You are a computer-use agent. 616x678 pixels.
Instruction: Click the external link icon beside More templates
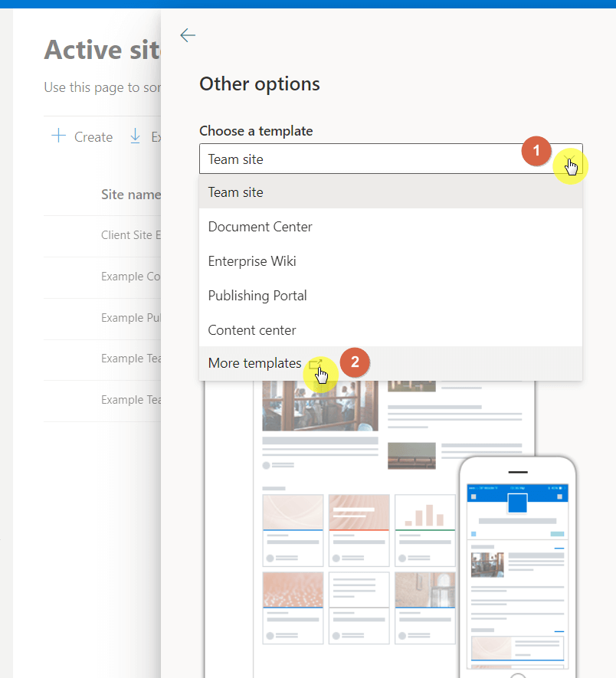pyautogui.click(x=316, y=363)
